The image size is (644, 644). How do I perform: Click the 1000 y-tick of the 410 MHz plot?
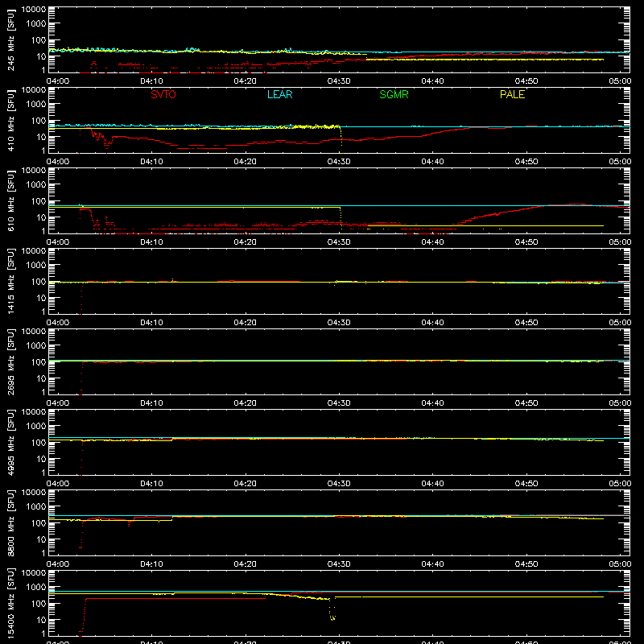click(x=36, y=105)
